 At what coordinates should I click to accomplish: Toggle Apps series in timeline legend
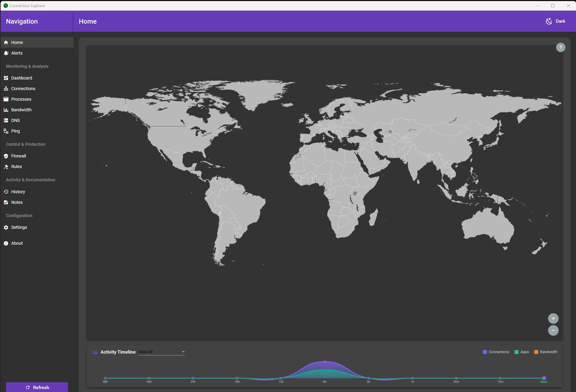tap(522, 352)
